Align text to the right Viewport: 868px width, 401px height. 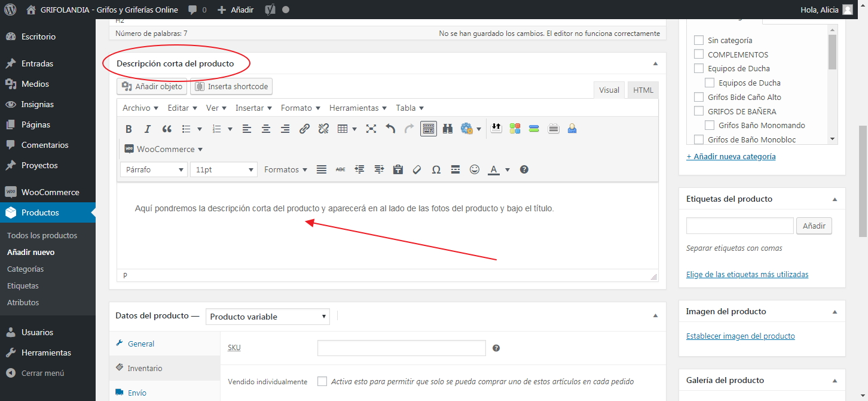tap(285, 129)
